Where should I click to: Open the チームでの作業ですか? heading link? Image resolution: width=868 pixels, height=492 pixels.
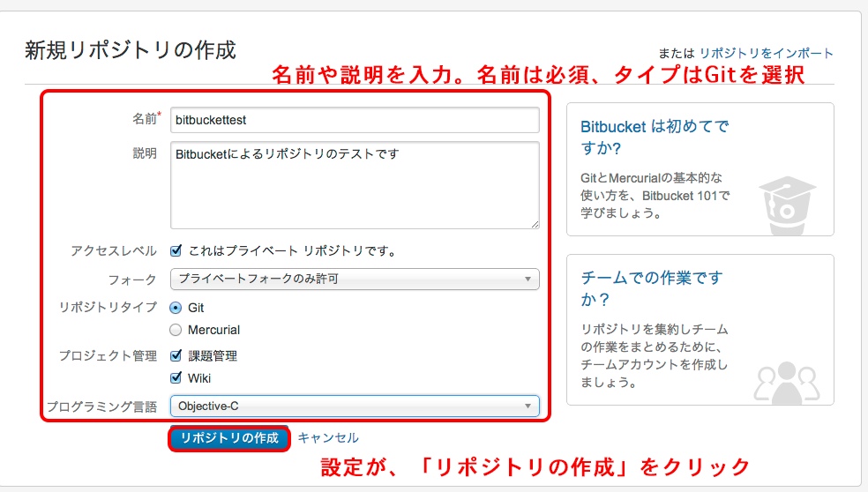tap(652, 288)
